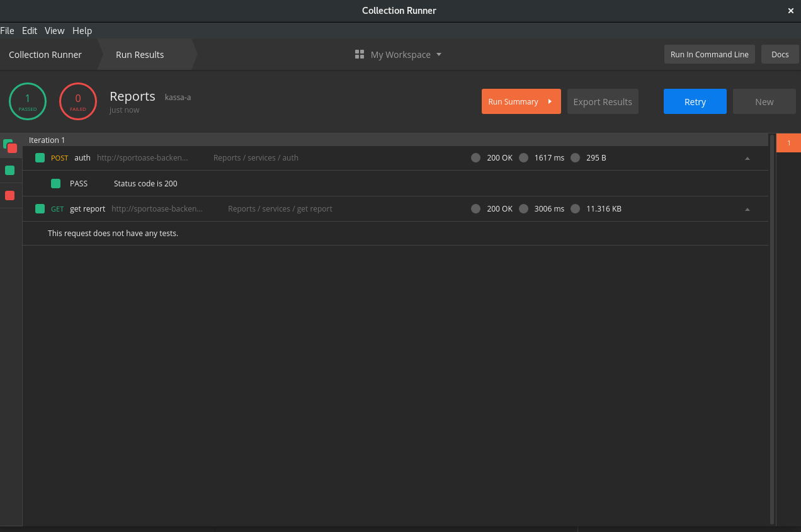Collapse the auth request results
This screenshot has width=801, height=532.
click(x=747, y=158)
